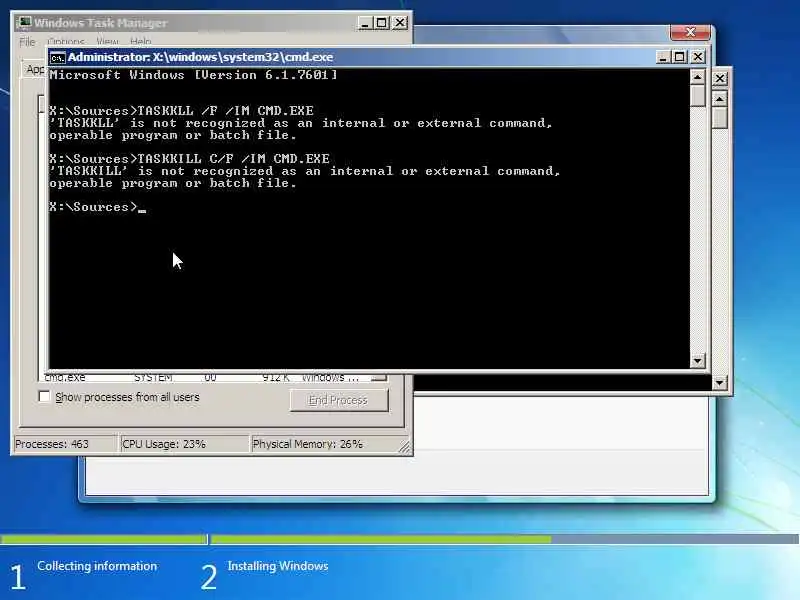Click Microsoft Windows version line in cmd
Viewport: 800px width, 600px height.
pos(193,75)
